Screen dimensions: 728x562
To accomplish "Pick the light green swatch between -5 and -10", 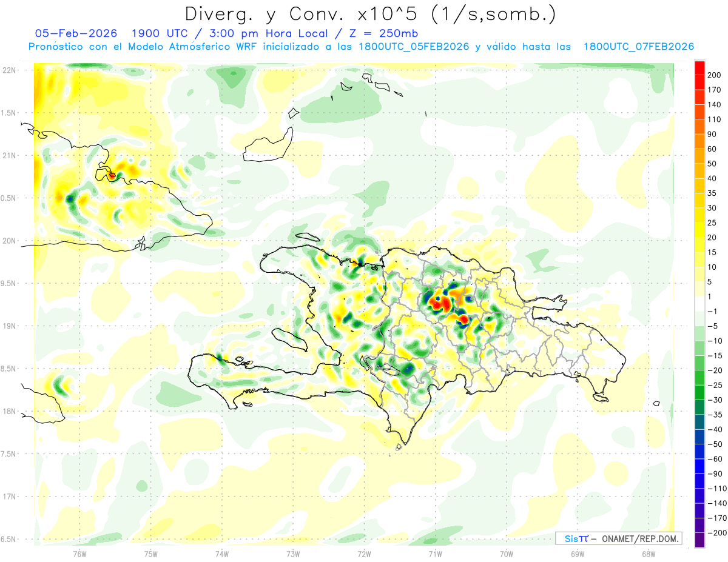I will (x=699, y=333).
